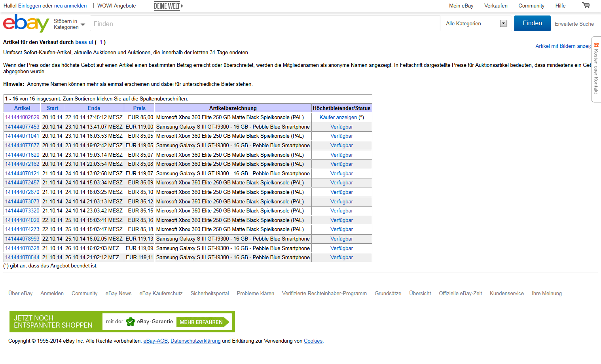Click Käufer anzeigen link
601x364 pixels.
(338, 117)
